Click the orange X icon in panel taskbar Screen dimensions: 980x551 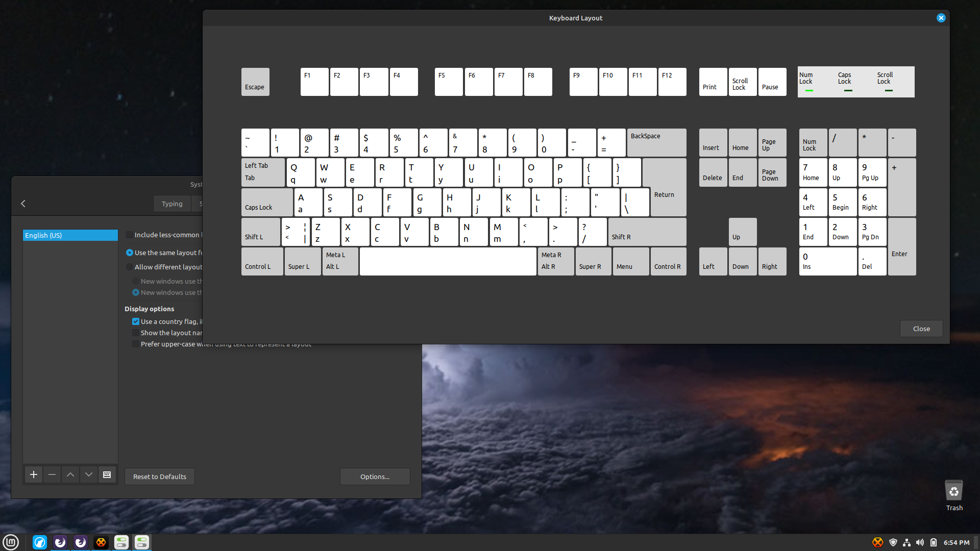point(101,542)
